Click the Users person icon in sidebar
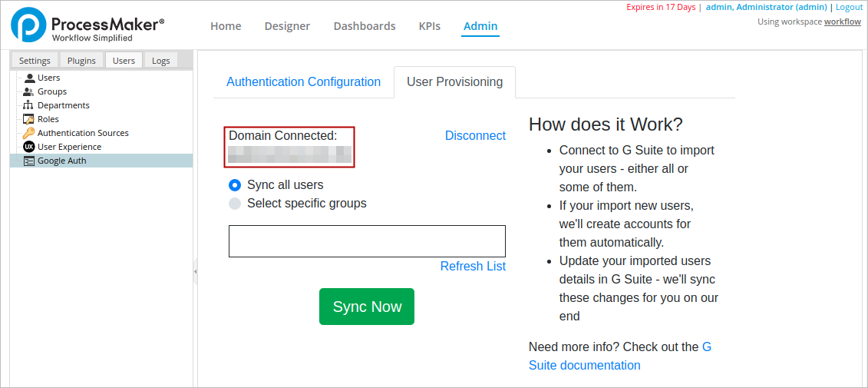Viewport: 868px width, 388px height. tap(29, 78)
